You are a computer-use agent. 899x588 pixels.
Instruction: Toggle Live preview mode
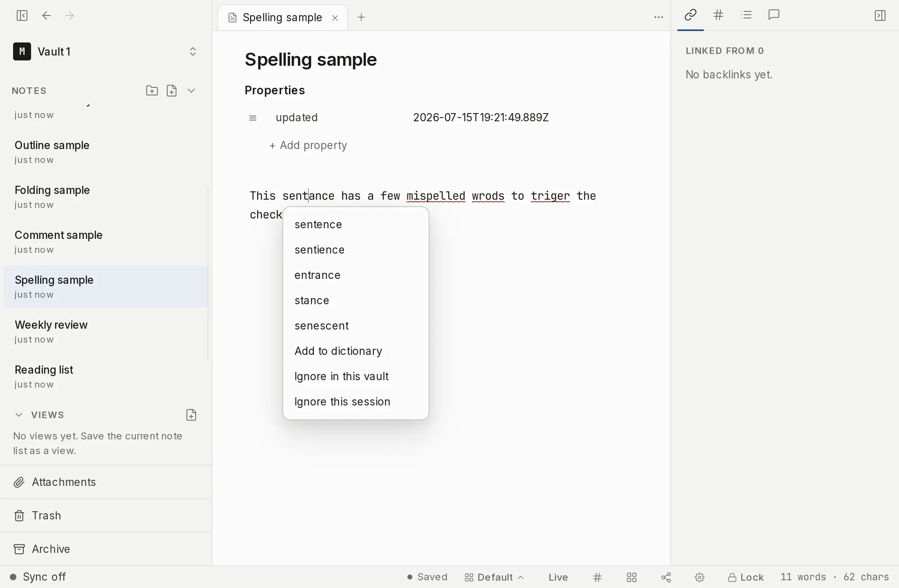tap(558, 577)
